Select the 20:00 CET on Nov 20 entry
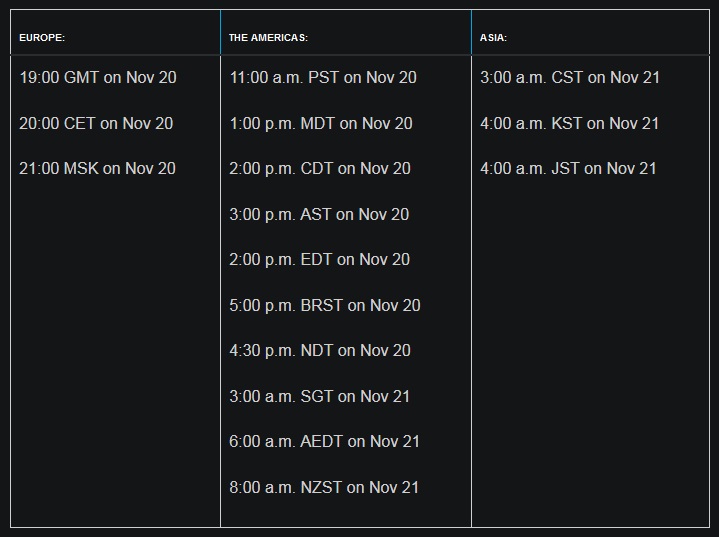This screenshot has height=537, width=719. tap(96, 123)
